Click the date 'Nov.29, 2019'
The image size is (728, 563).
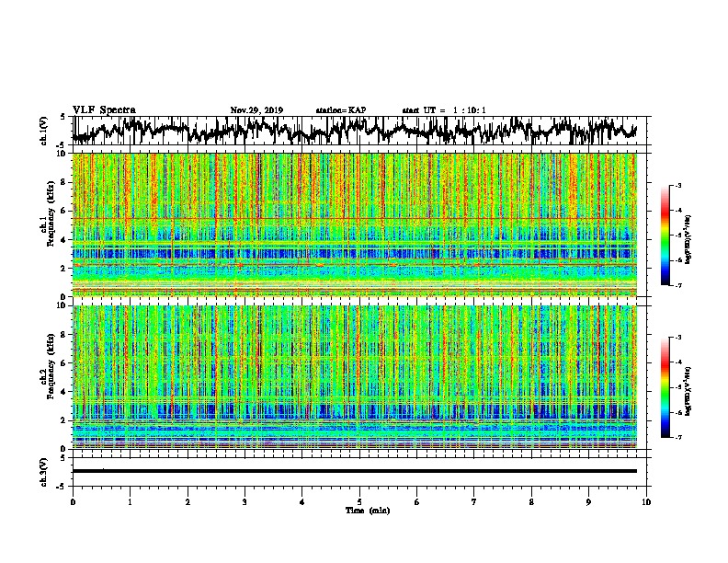256,110
